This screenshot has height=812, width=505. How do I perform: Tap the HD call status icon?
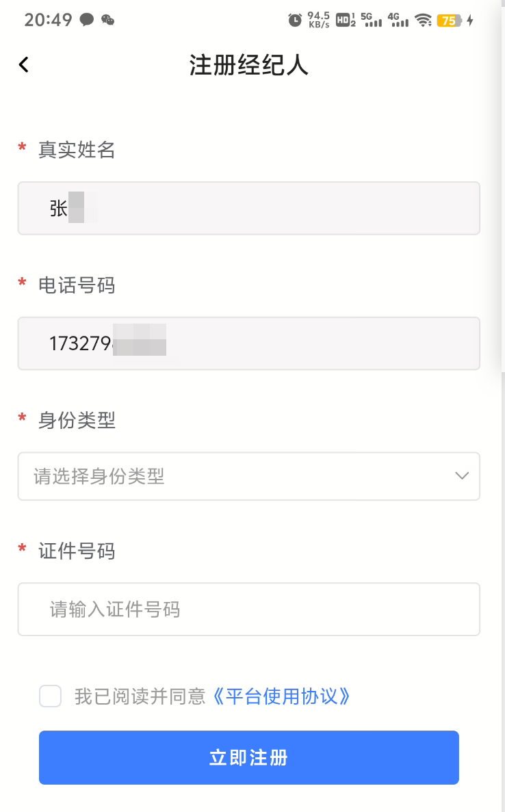pos(346,20)
